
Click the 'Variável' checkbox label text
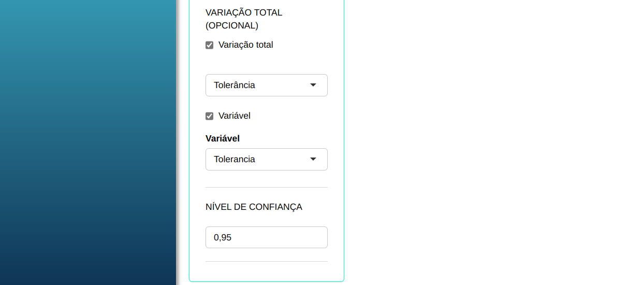click(235, 116)
